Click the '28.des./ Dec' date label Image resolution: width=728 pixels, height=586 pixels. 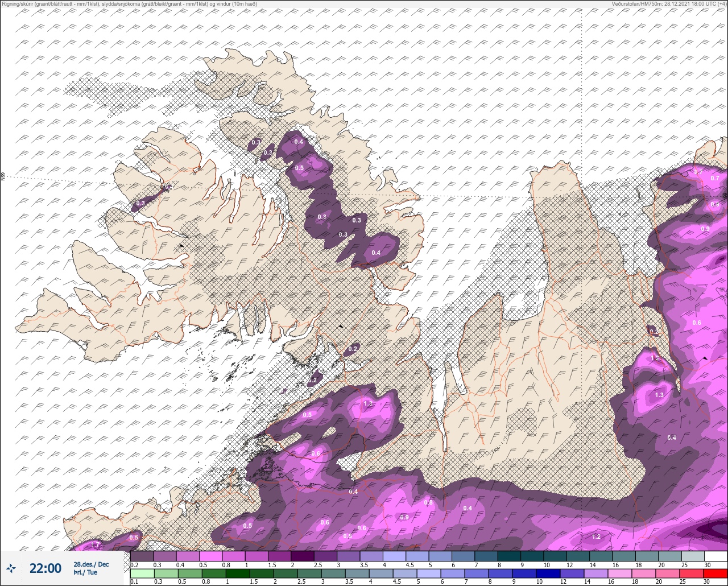pyautogui.click(x=91, y=564)
